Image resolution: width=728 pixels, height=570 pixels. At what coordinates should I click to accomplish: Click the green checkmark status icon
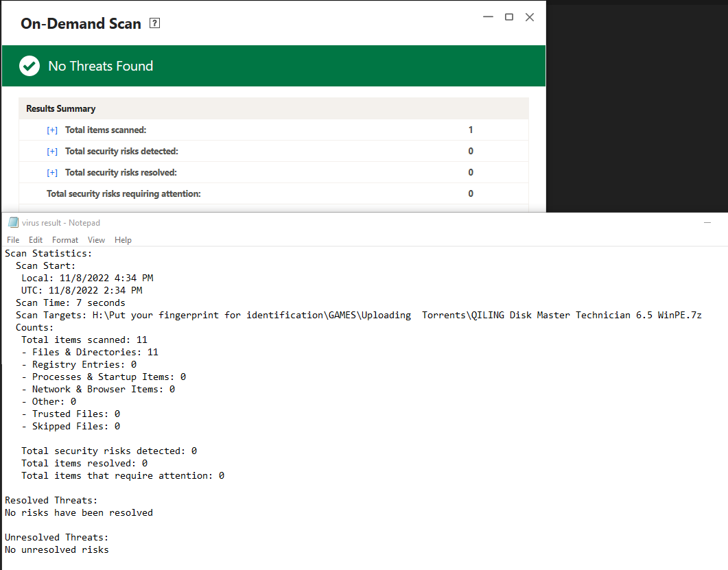(29, 66)
